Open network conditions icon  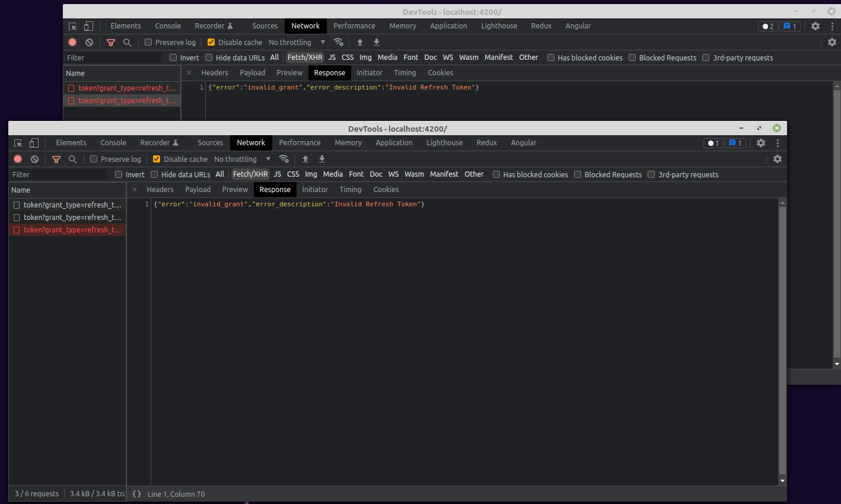(284, 159)
